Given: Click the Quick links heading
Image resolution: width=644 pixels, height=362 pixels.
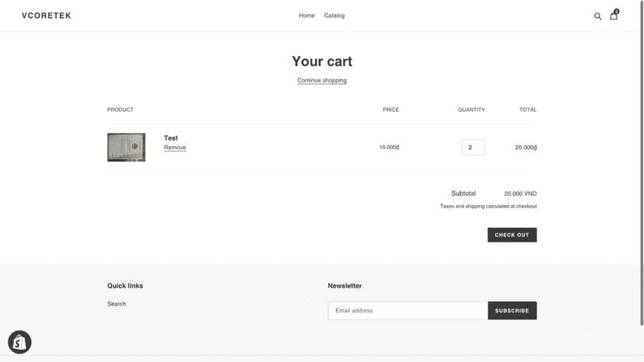Looking at the screenshot, I should 125,286.
